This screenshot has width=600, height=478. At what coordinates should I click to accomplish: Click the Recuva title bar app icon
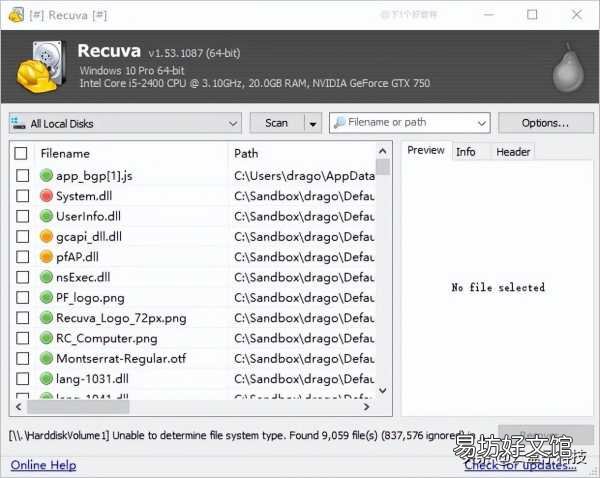(x=16, y=15)
